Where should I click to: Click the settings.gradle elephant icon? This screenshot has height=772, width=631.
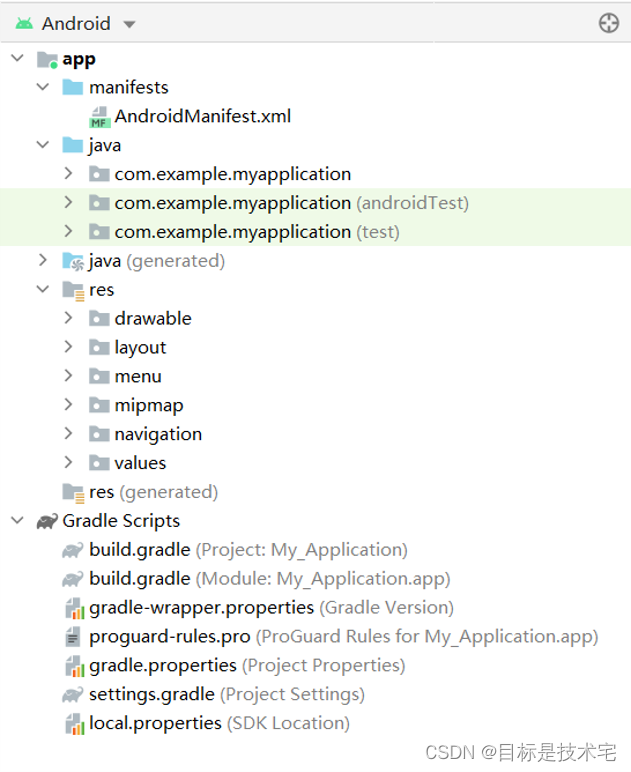[73, 694]
